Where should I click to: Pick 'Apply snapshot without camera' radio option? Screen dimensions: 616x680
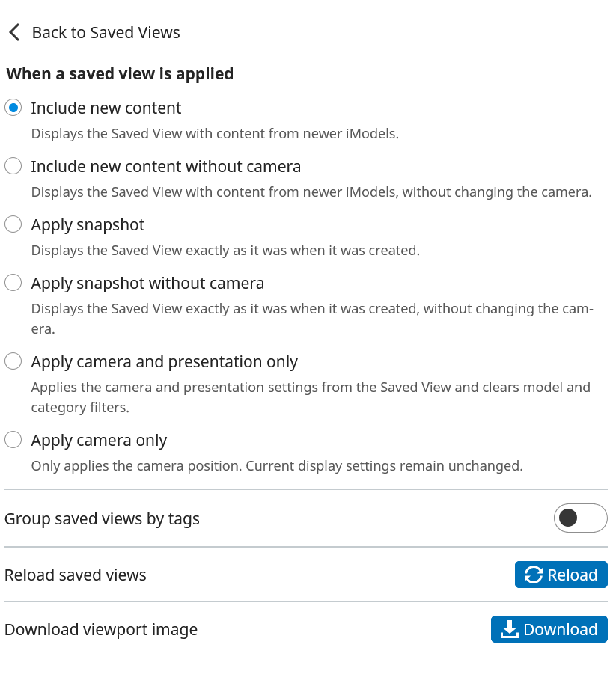pyautogui.click(x=13, y=283)
